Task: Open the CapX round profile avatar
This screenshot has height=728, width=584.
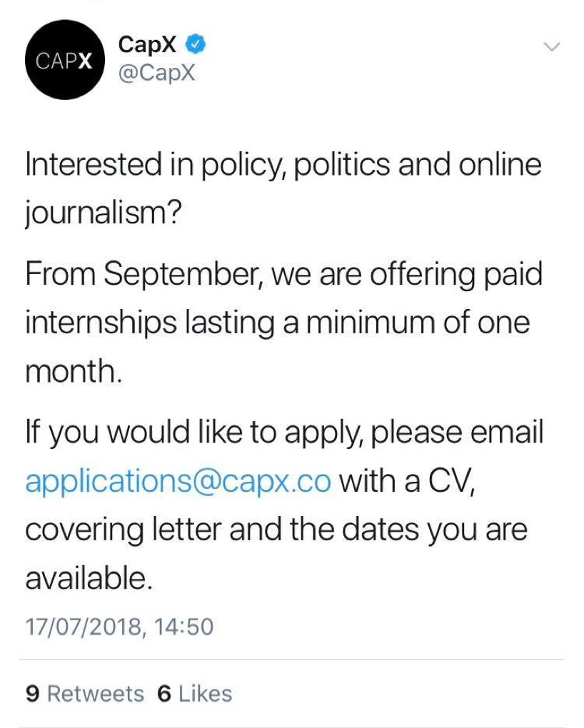Action: [65, 60]
